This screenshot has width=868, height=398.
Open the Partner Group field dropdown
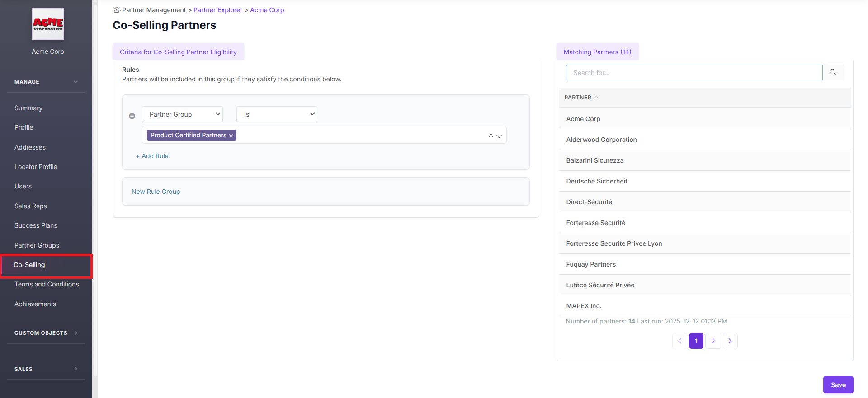click(182, 114)
